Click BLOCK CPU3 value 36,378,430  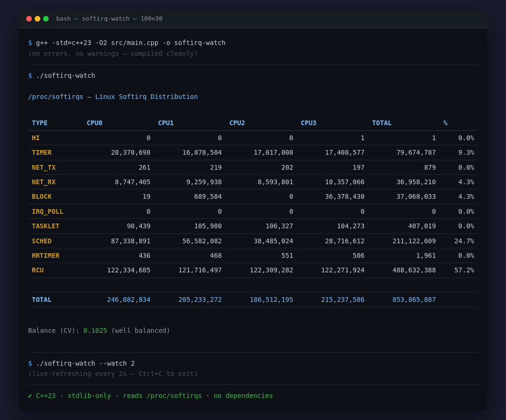[345, 196]
